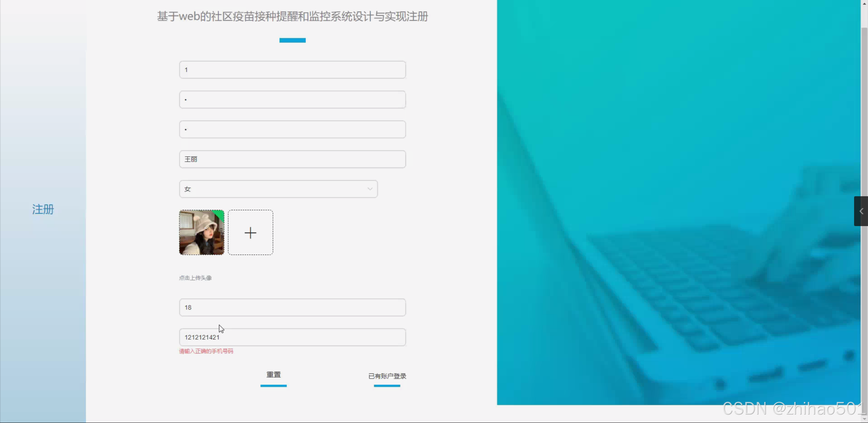Click the age input showing 18
The width and height of the screenshot is (868, 423).
(292, 307)
